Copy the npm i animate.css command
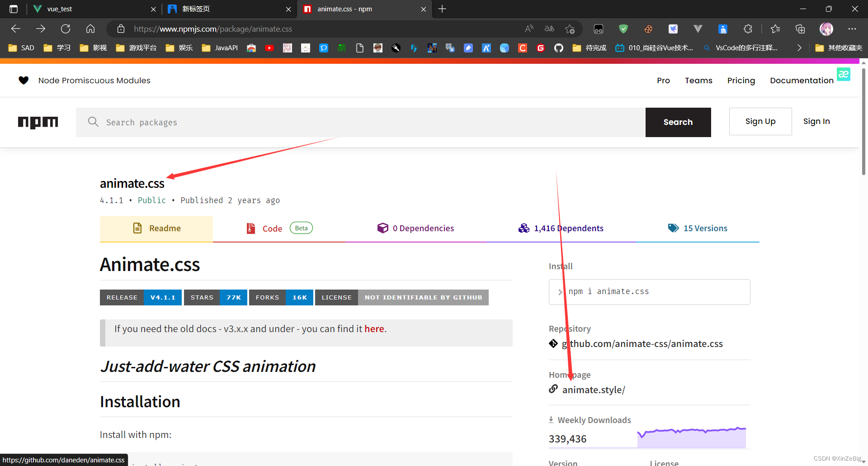Screen dimensions: 868x466 pyautogui.click(x=649, y=292)
